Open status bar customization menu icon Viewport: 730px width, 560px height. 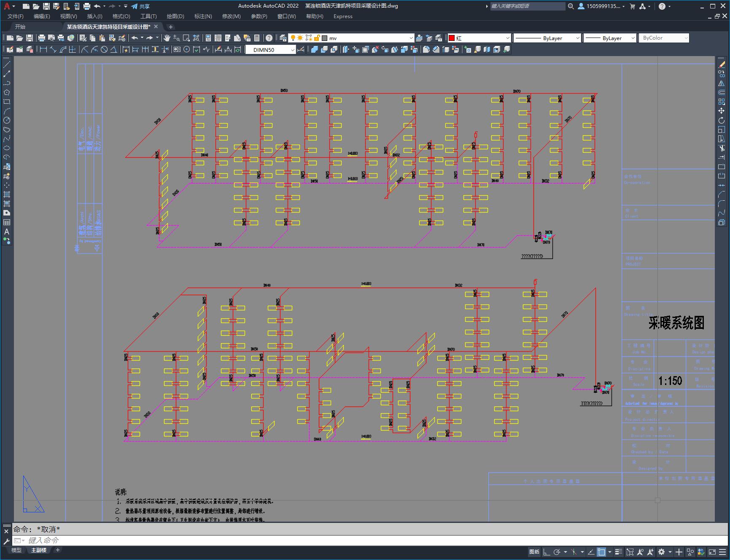(722, 552)
